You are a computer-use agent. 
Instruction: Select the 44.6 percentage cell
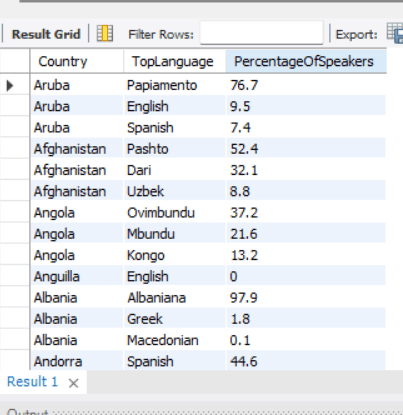coord(306,361)
